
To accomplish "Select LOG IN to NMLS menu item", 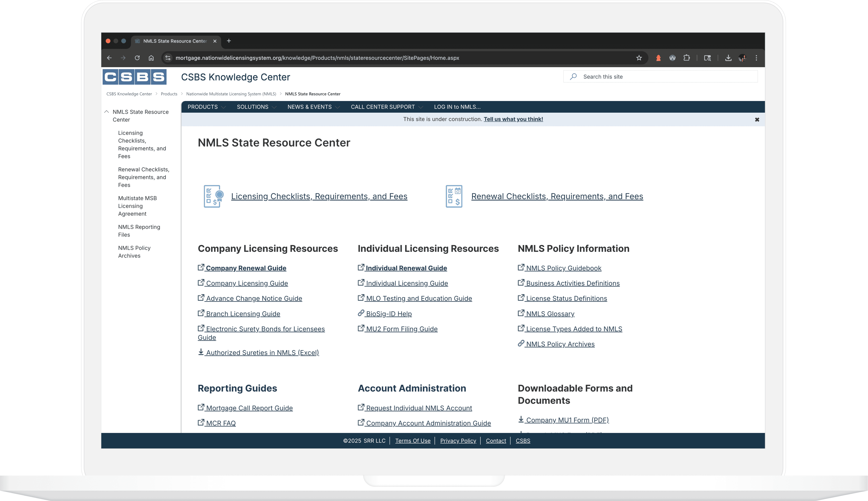I will pyautogui.click(x=457, y=107).
